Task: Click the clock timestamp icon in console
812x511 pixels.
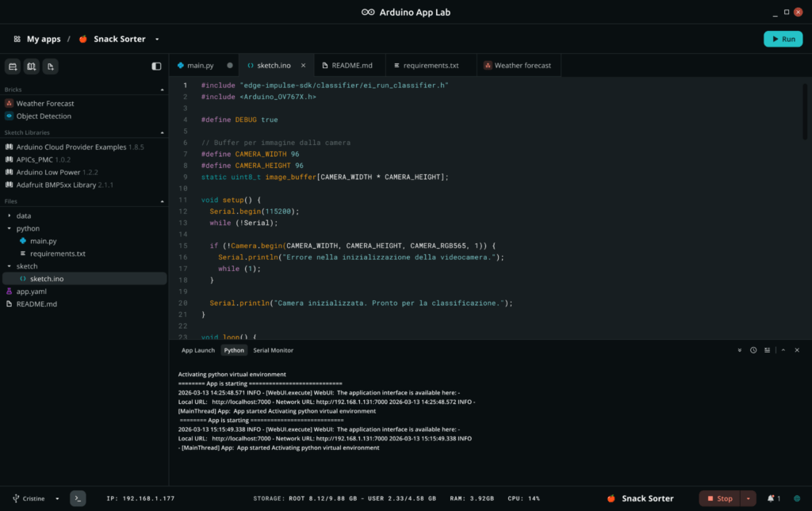Action: (x=753, y=350)
